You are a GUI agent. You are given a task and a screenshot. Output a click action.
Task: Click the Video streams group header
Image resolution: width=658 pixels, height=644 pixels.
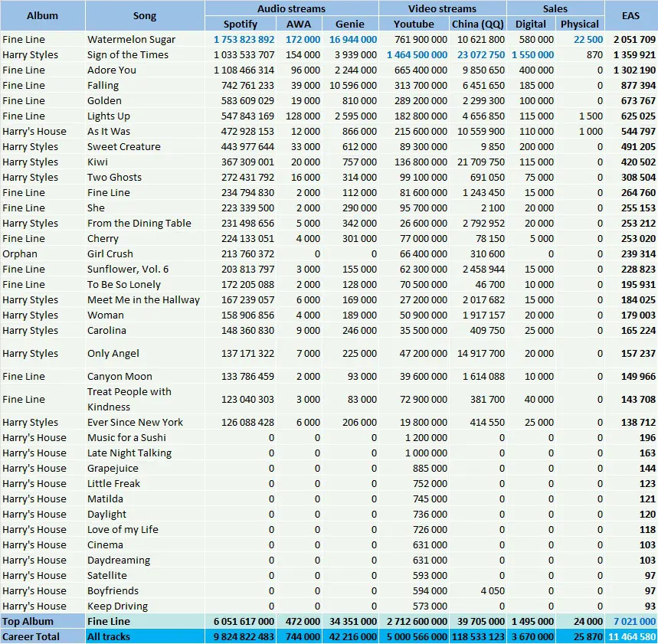[x=442, y=8]
